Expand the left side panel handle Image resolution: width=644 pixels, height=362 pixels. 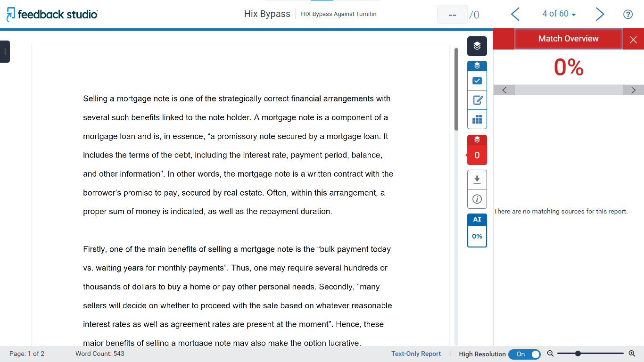5,51
